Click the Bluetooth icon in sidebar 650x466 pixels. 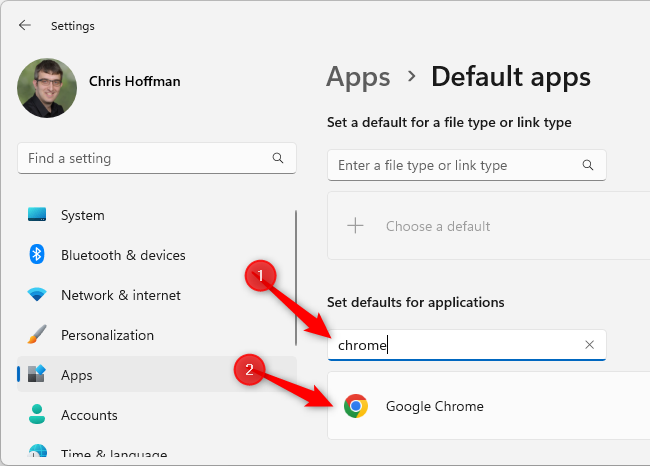pyautogui.click(x=37, y=255)
